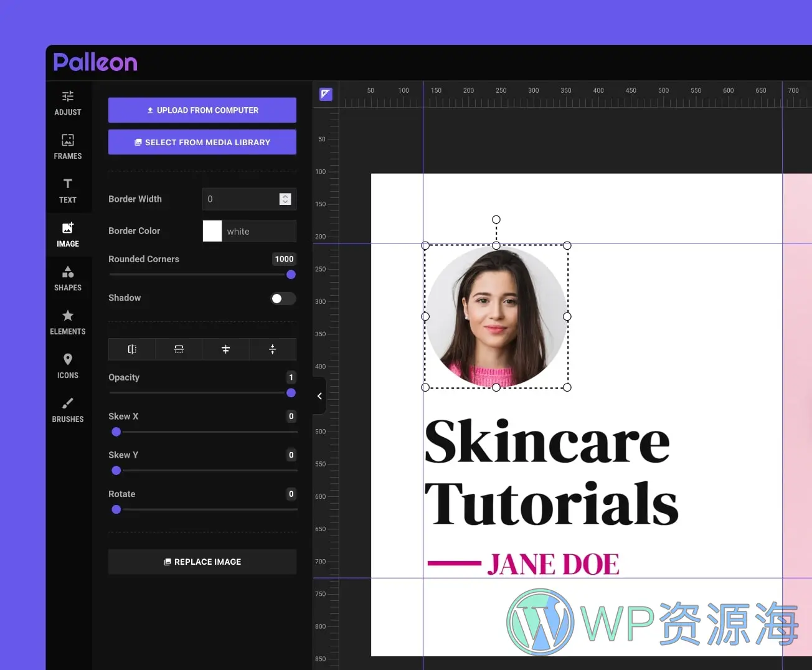Screen dimensions: 812x670
Task: Click Select From Media Library
Action: [x=202, y=142]
